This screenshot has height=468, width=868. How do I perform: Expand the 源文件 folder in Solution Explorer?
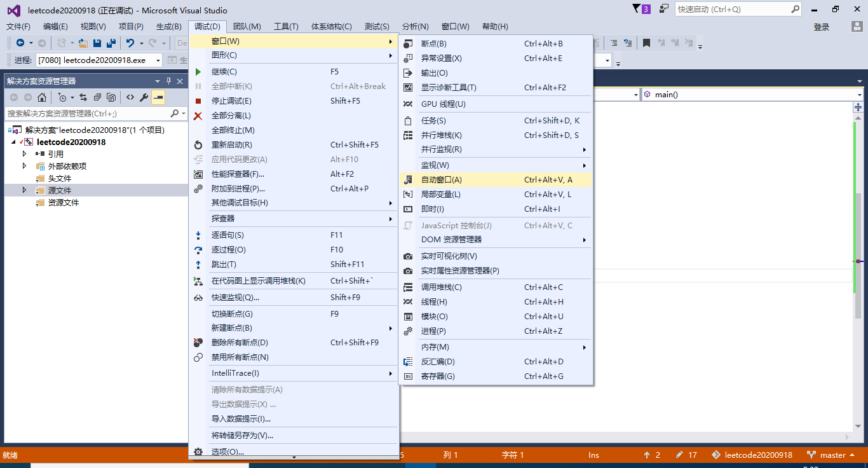[x=24, y=190]
